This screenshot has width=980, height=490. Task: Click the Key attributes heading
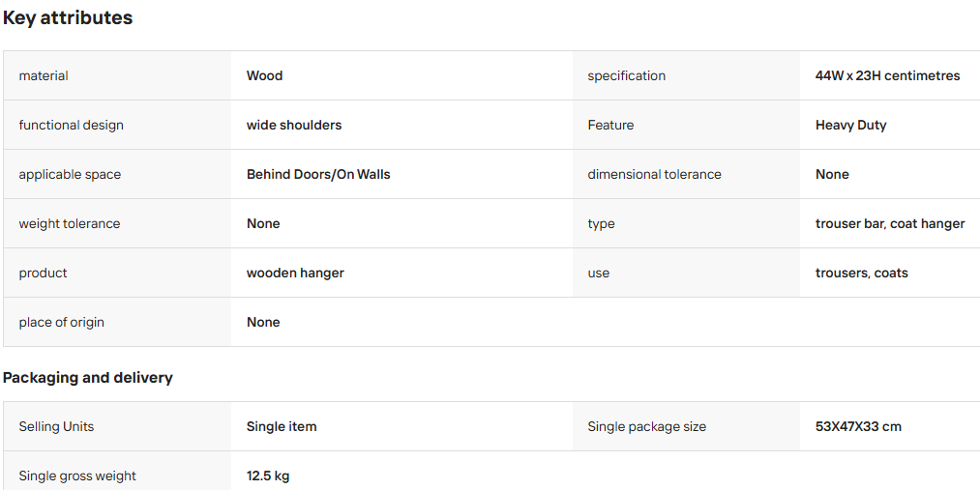coord(68,18)
